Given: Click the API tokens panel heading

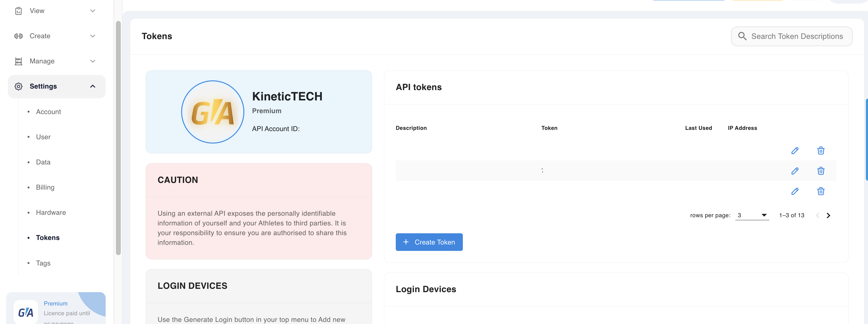Looking at the screenshot, I should click(x=419, y=87).
